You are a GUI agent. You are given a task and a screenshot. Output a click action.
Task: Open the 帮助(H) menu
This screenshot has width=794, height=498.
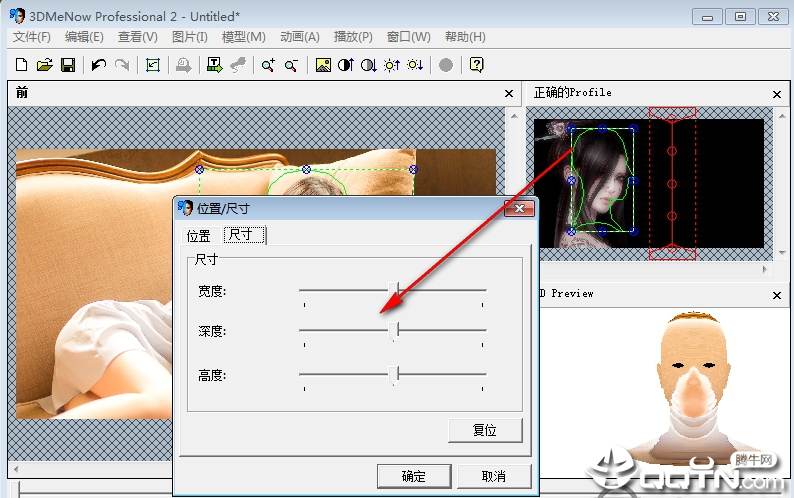pos(465,37)
